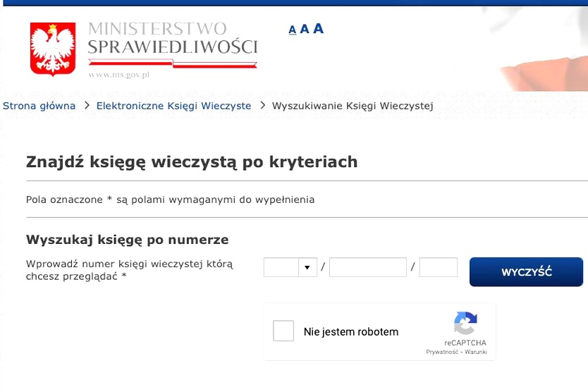Select the medium font size A
Screen dimensions: 588x392
305,29
